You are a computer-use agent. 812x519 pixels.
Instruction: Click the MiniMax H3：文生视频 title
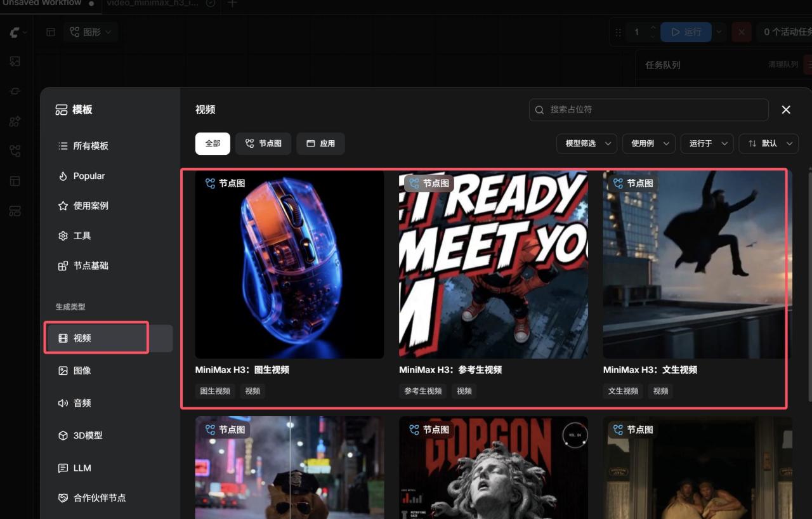(x=650, y=370)
